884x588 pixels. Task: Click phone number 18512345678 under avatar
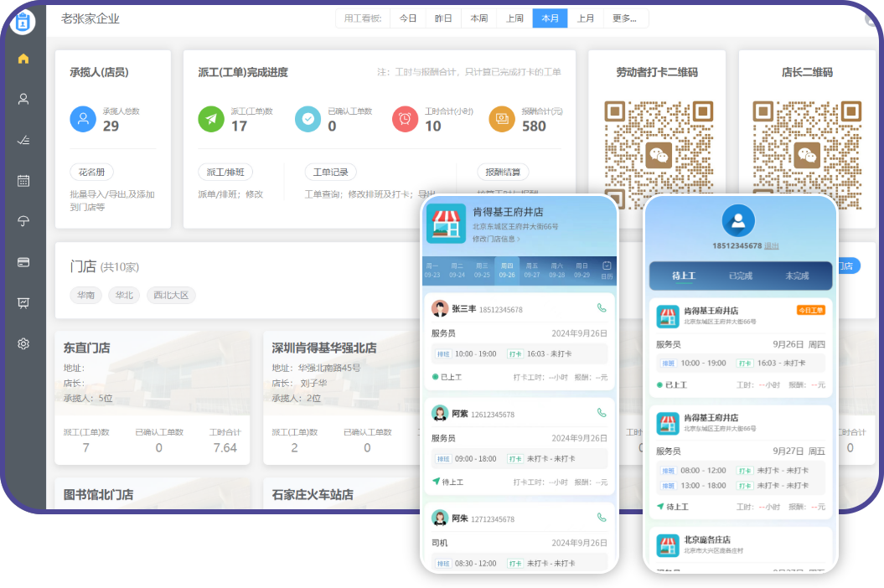(x=737, y=245)
